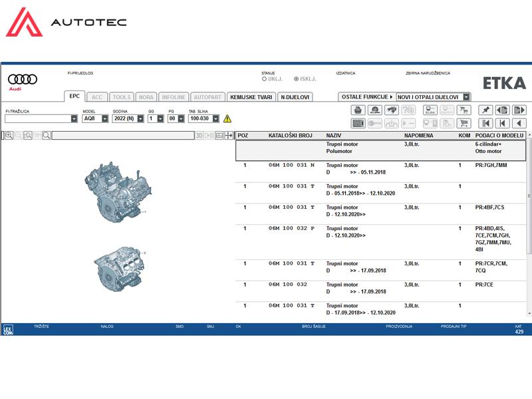532x399 pixels.
Task: Open the KEMIJSKE TVARI tab
Action: (251, 97)
